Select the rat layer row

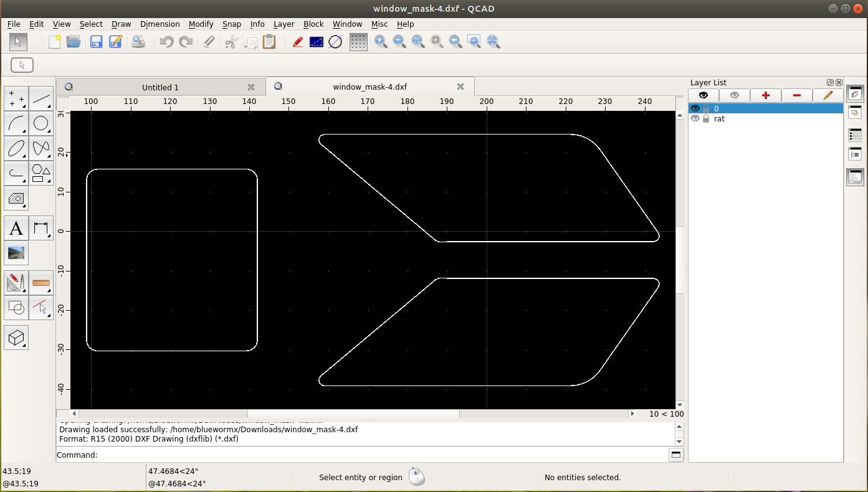tap(766, 118)
